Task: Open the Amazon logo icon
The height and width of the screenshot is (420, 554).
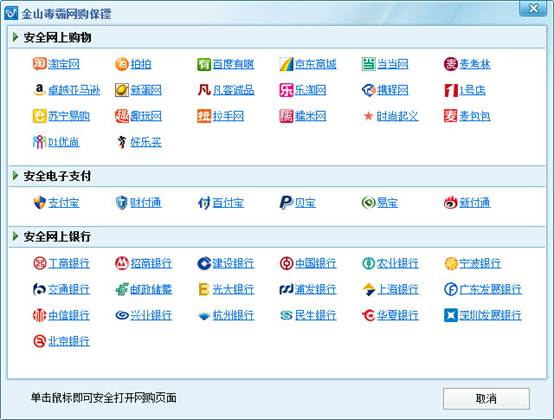Action: [x=39, y=90]
